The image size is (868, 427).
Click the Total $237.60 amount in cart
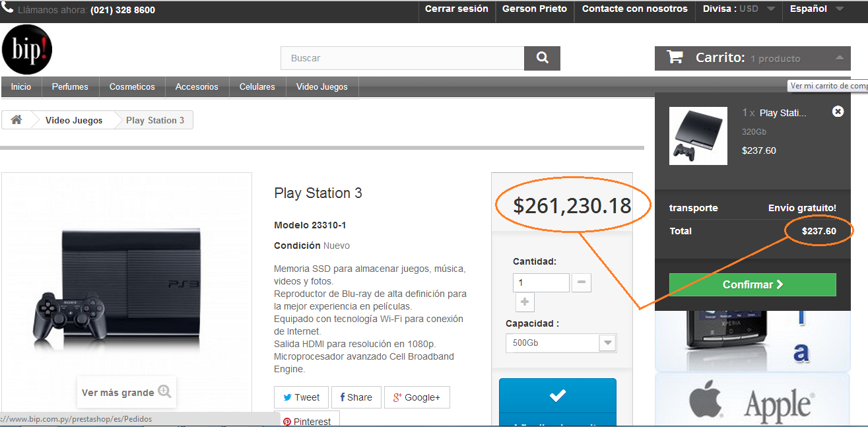[819, 231]
